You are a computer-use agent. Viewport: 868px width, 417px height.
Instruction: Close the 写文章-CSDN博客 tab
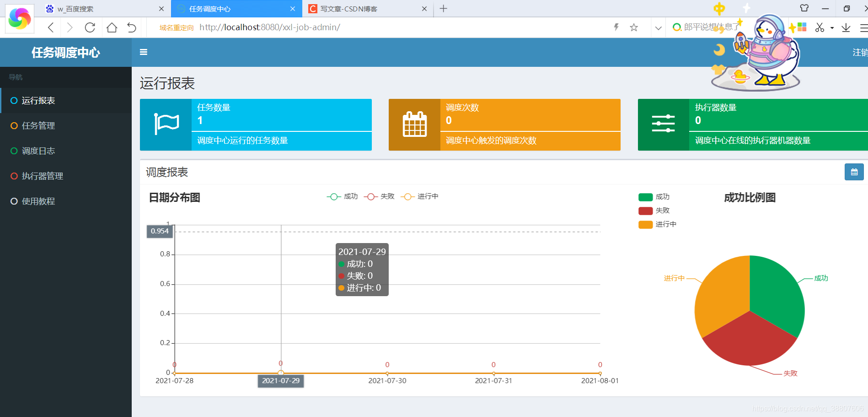click(x=424, y=9)
